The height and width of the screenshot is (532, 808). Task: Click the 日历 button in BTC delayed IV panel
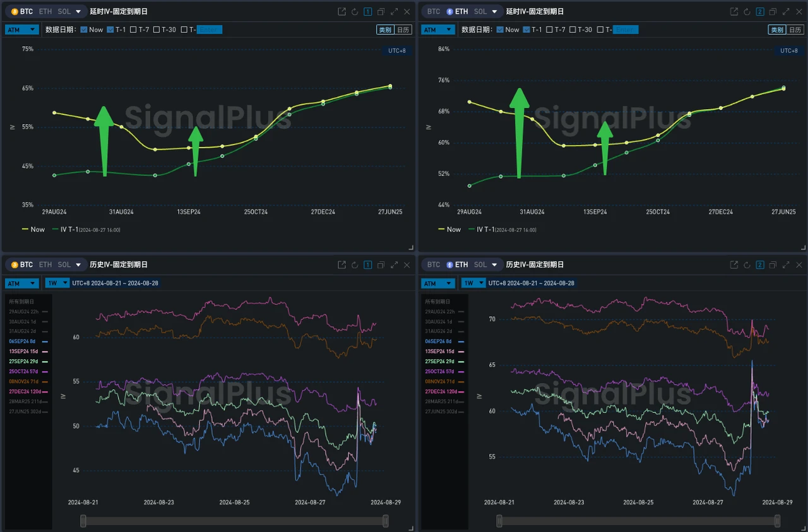pyautogui.click(x=403, y=30)
